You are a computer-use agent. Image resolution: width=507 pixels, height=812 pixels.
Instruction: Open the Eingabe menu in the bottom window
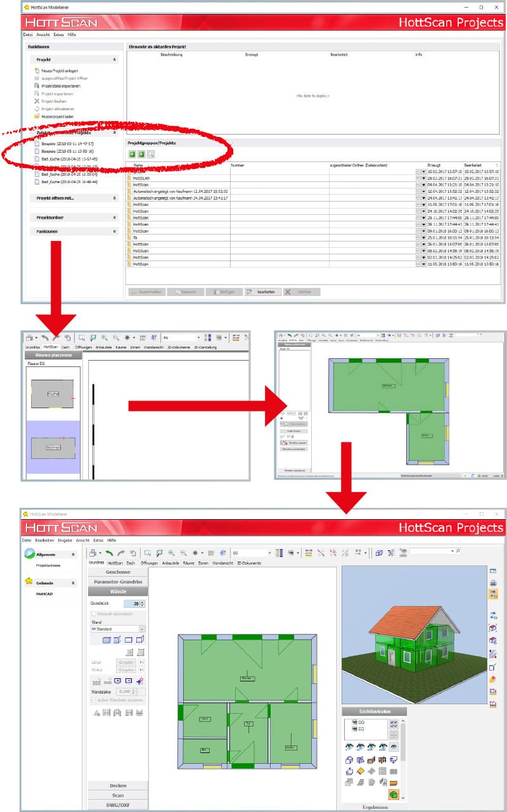(x=66, y=540)
